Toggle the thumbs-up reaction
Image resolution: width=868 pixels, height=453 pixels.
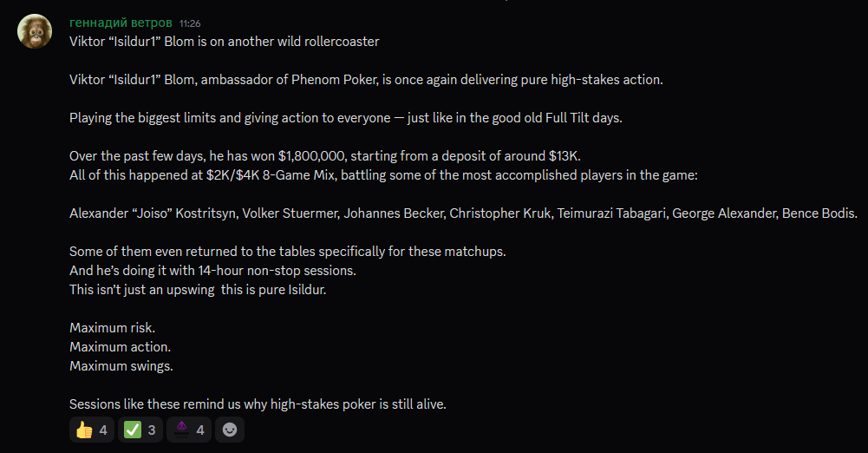tap(92, 430)
